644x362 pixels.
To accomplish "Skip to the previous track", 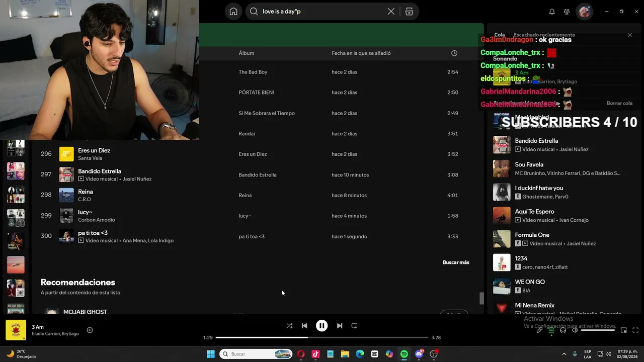I will coord(304,326).
